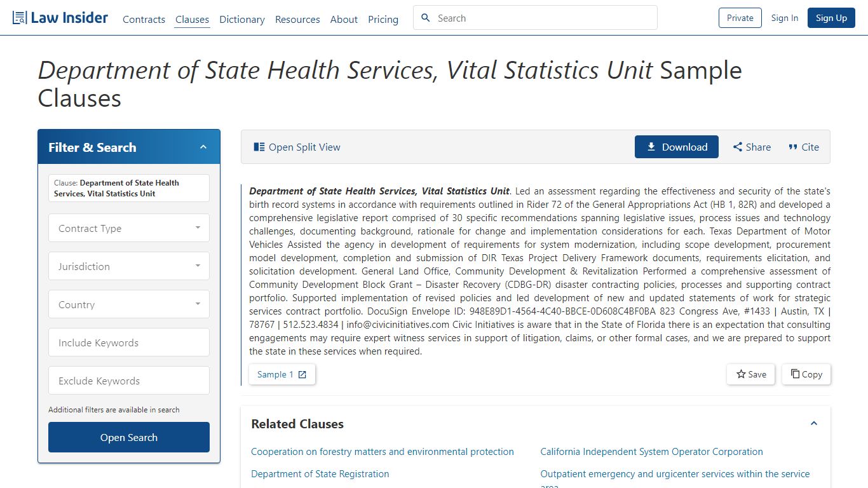Open Department of State Registration link
The height and width of the screenshot is (488, 868).
320,474
